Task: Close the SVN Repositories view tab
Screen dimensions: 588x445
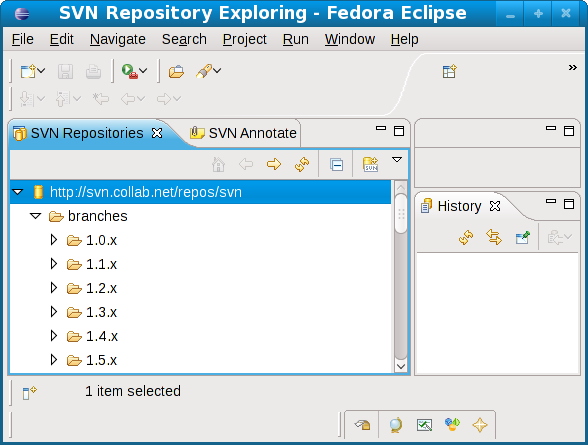Action: [x=157, y=133]
